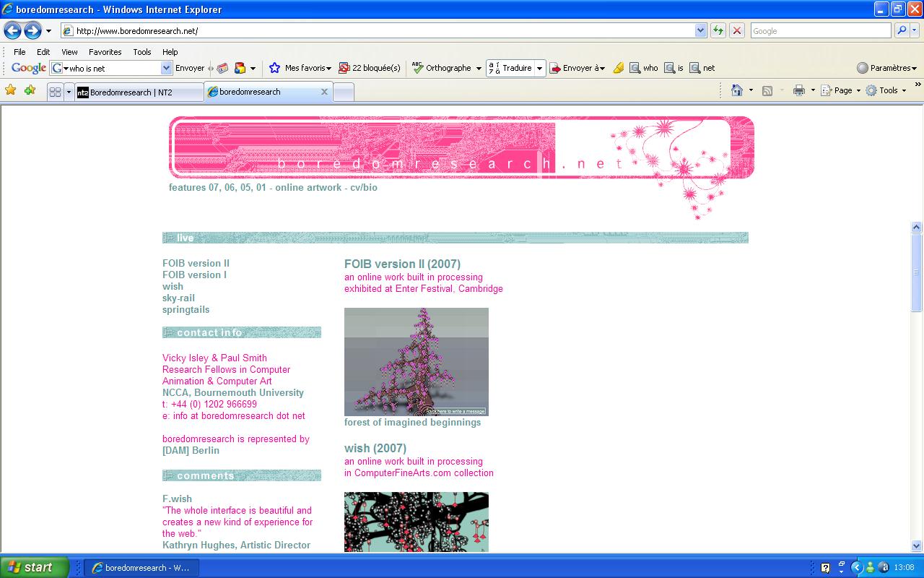Close the boredomresearch tab
Viewport: 924px width, 578px height.
[324, 92]
